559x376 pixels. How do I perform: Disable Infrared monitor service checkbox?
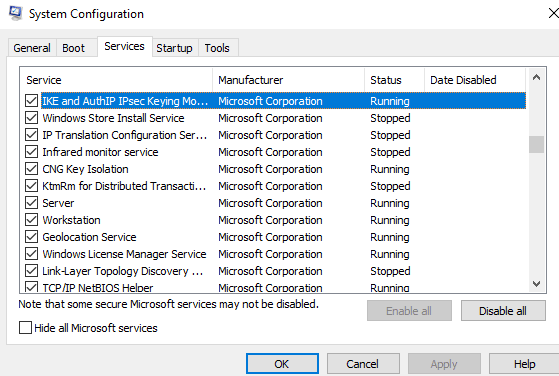pos(31,152)
